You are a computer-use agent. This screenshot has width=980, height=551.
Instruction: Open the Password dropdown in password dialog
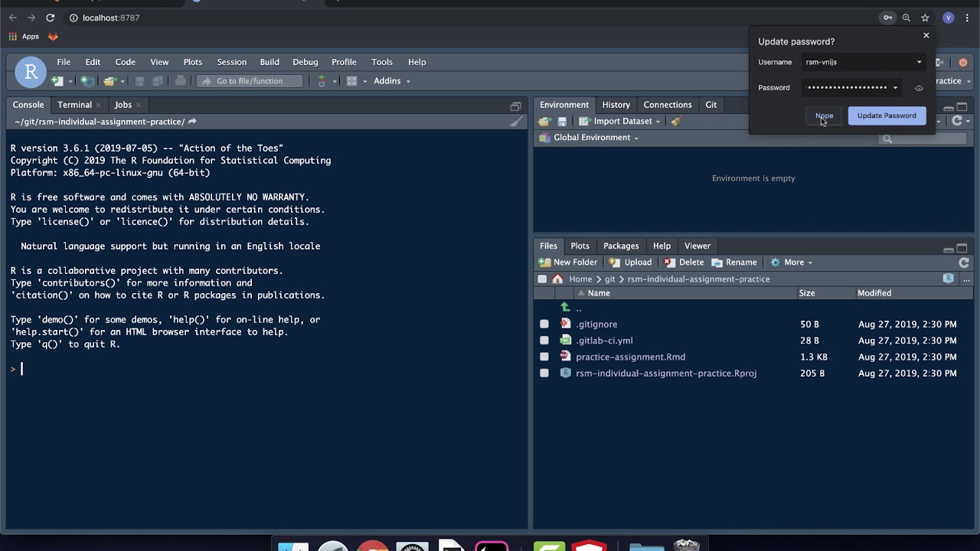(894, 88)
